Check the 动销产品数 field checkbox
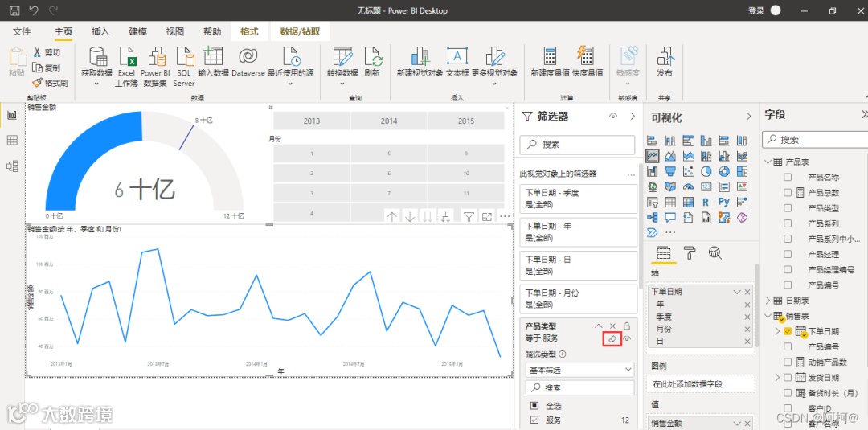Image resolution: width=868 pixels, height=430 pixels. coord(788,362)
